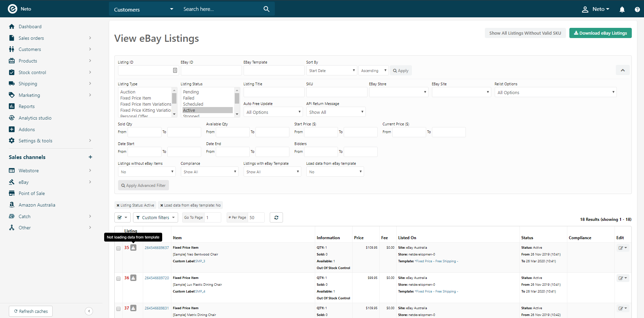
Task: Click the Webstore icon
Action: (x=12, y=171)
